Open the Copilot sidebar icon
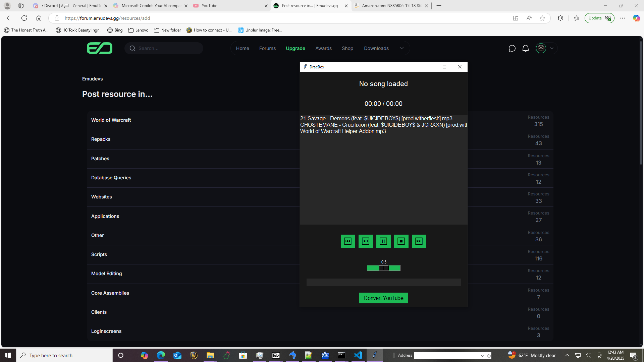Screen dimensions: 644x362 click(636, 18)
